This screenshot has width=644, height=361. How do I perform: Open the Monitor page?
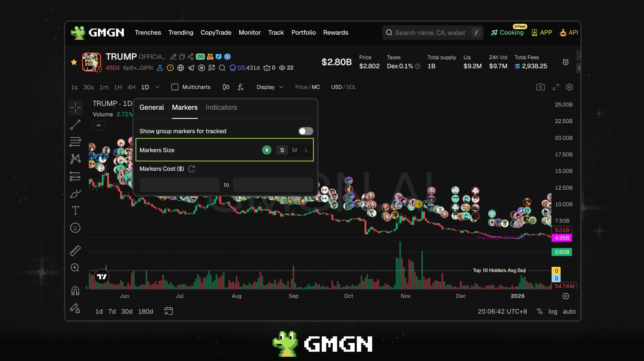pos(250,33)
